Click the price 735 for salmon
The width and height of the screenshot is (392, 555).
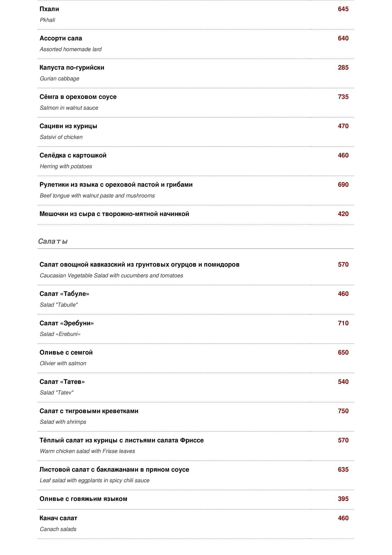point(343,97)
